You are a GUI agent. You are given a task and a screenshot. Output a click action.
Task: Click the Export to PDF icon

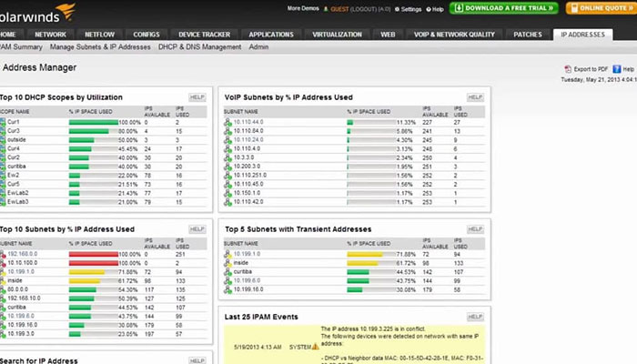click(x=568, y=69)
